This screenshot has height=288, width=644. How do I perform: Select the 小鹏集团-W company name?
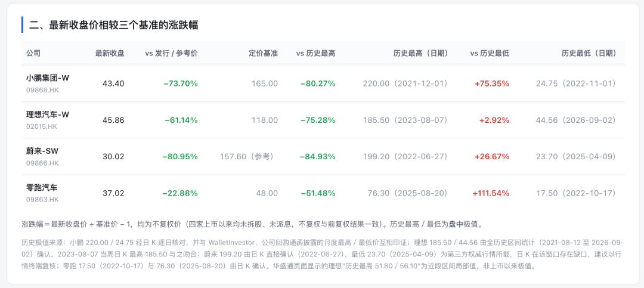48,78
